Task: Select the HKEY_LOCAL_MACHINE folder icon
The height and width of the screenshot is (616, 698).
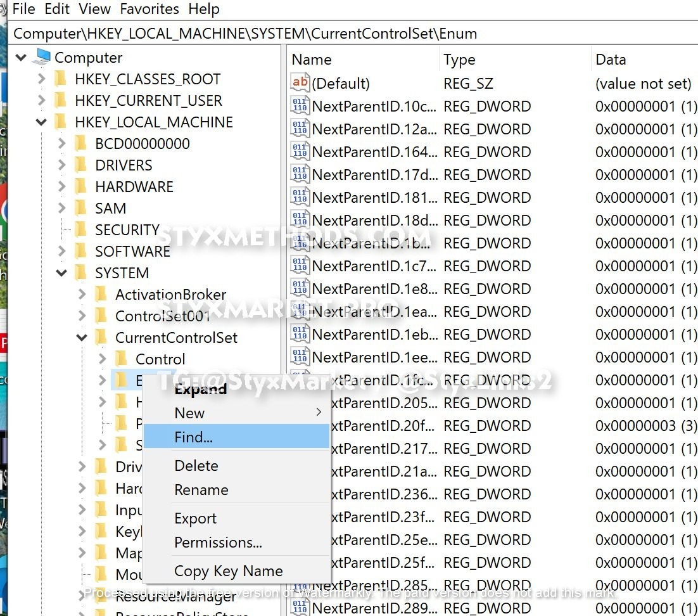Action: (x=61, y=122)
